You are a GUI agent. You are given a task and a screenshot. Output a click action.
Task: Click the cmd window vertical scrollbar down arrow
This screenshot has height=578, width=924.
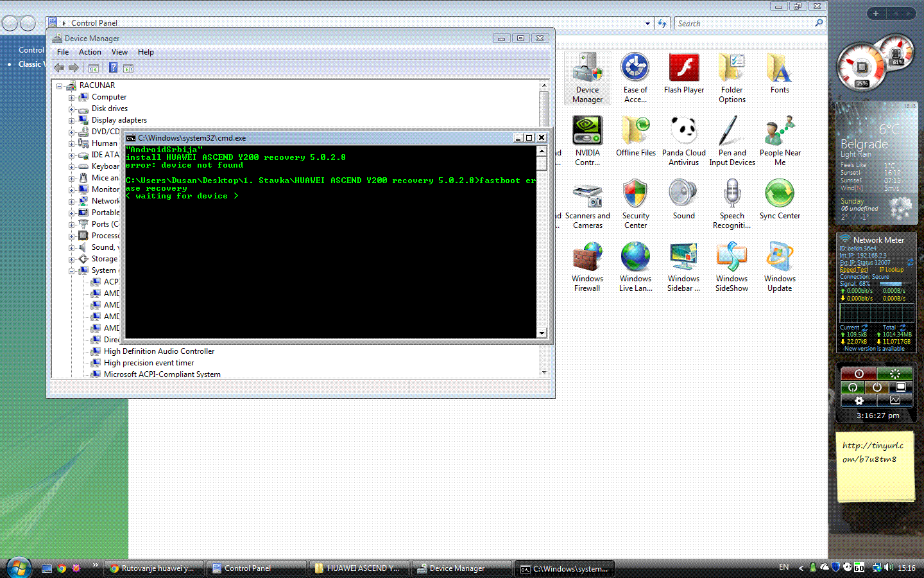542,333
